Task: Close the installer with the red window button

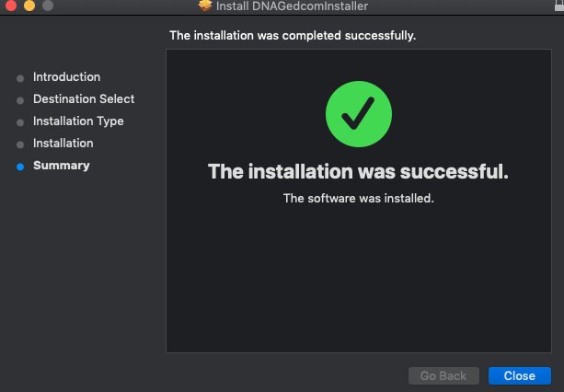Action: 10,6
